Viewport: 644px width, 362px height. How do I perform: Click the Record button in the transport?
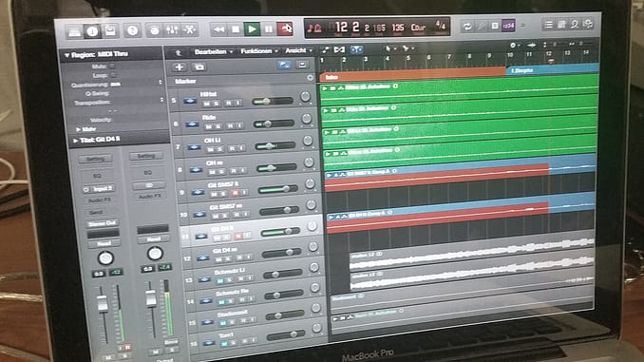pyautogui.click(x=285, y=29)
